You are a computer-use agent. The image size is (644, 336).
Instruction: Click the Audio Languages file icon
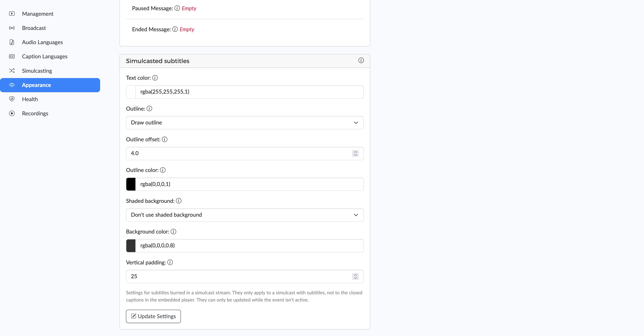point(12,42)
